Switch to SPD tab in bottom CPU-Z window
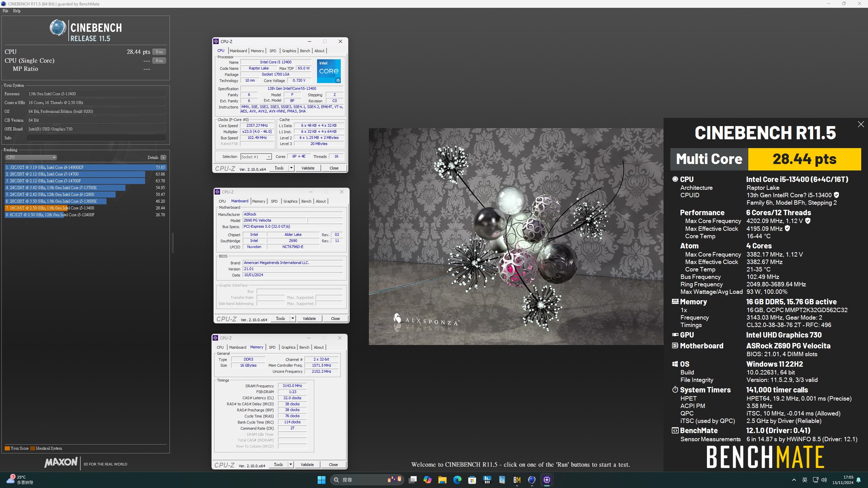 coord(272,347)
